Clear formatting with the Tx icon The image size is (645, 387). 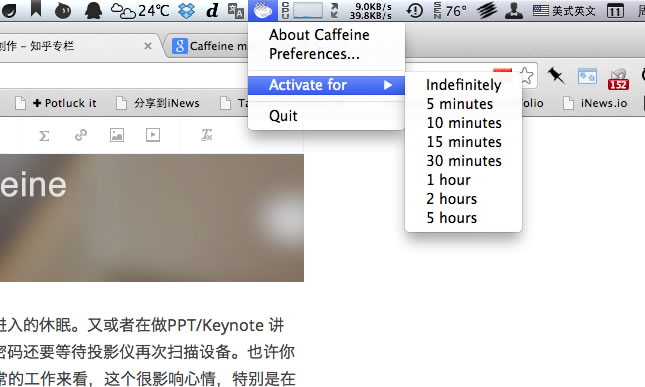point(206,135)
